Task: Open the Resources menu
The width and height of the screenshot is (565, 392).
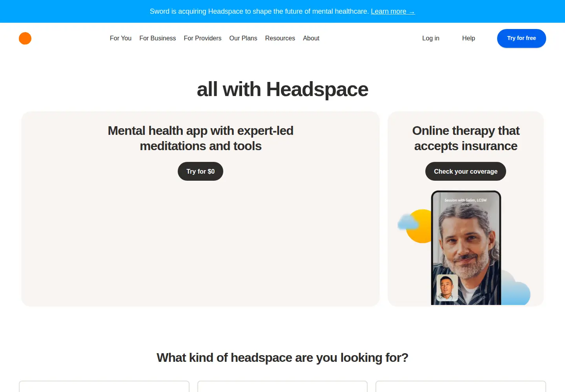Action: click(280, 38)
